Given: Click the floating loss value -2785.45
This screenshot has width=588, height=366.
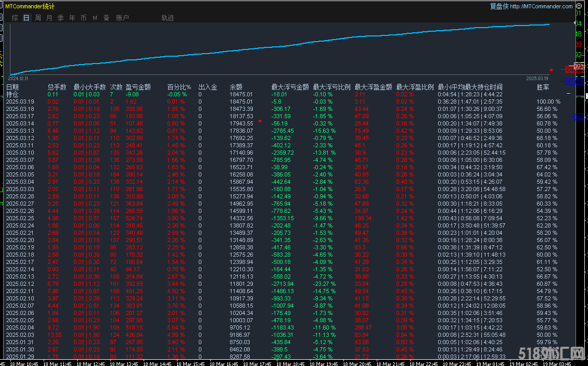Looking at the screenshot, I should pyautogui.click(x=283, y=131).
